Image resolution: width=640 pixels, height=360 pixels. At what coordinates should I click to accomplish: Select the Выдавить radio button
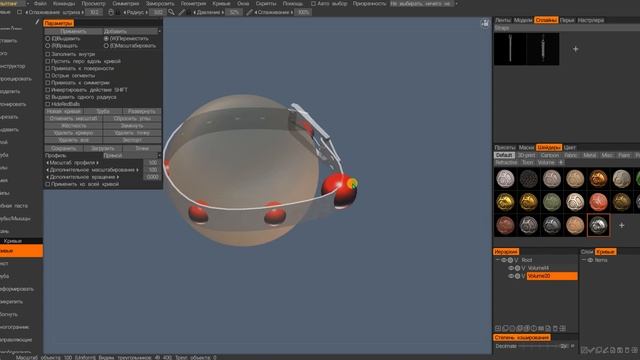point(48,39)
